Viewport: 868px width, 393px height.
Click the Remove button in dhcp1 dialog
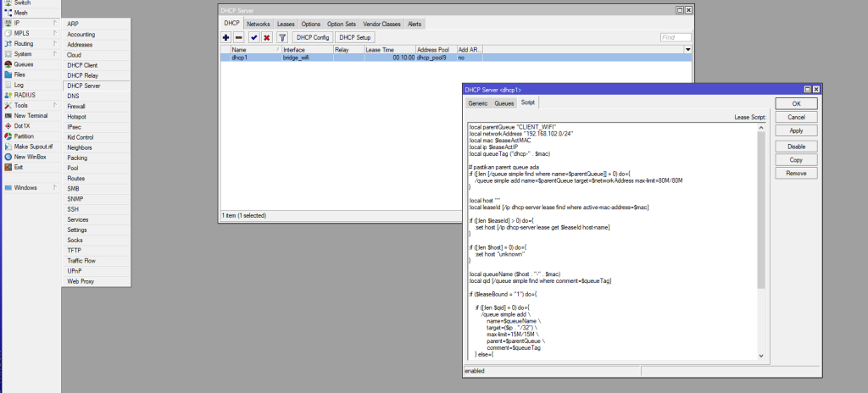click(x=796, y=174)
